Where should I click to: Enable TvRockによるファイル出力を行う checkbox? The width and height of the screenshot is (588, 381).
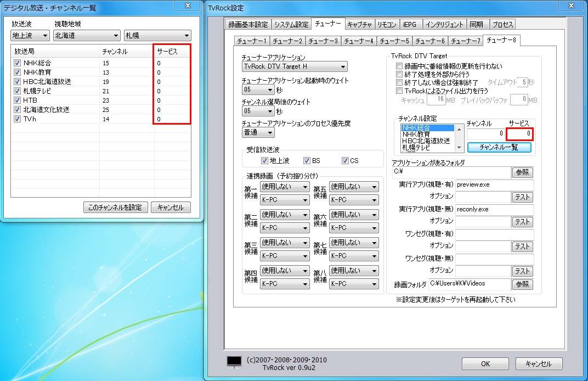tap(399, 91)
